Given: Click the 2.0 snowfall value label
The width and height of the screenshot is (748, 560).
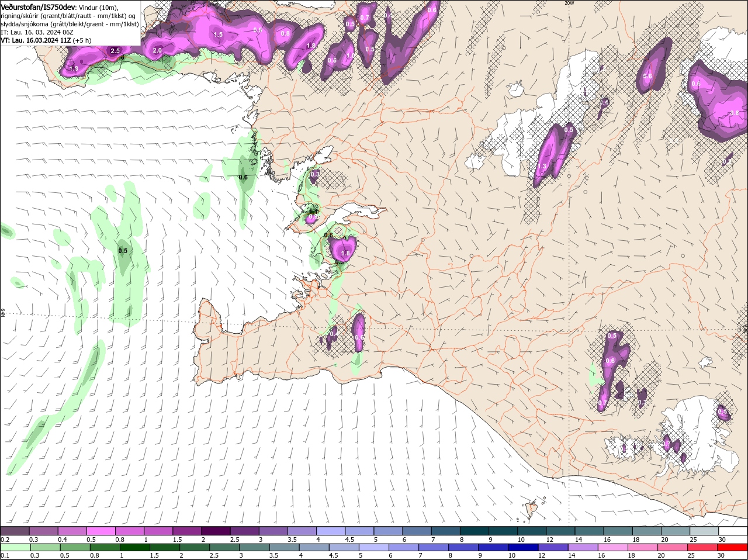Looking at the screenshot, I should pyautogui.click(x=157, y=51).
